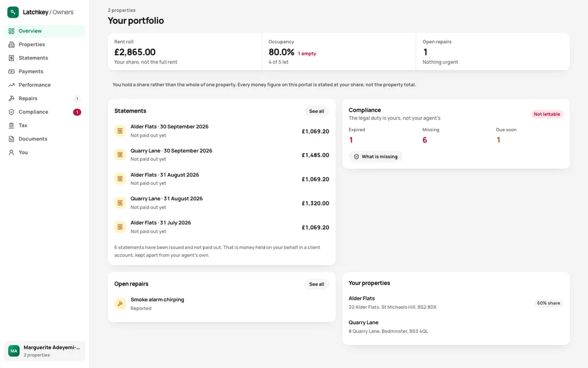Click the Properties building icon
The height and width of the screenshot is (368, 588).
tap(11, 44)
